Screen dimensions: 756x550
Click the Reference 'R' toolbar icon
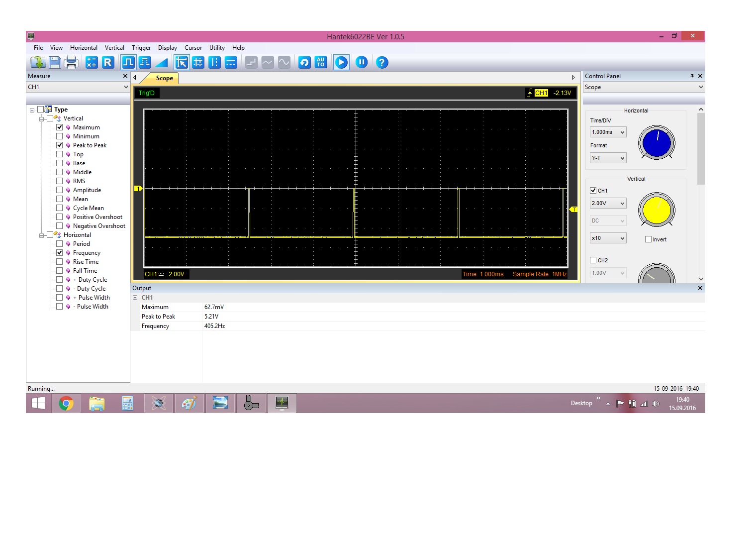click(108, 62)
